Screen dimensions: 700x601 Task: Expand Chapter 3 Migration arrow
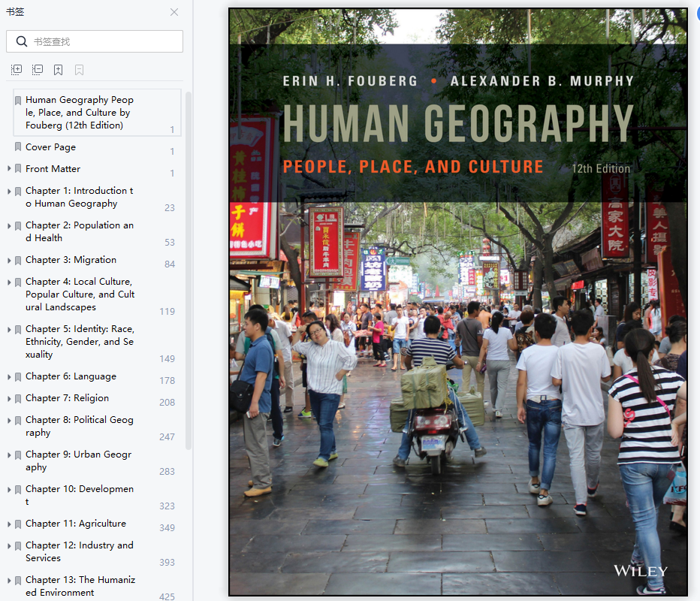(x=9, y=261)
